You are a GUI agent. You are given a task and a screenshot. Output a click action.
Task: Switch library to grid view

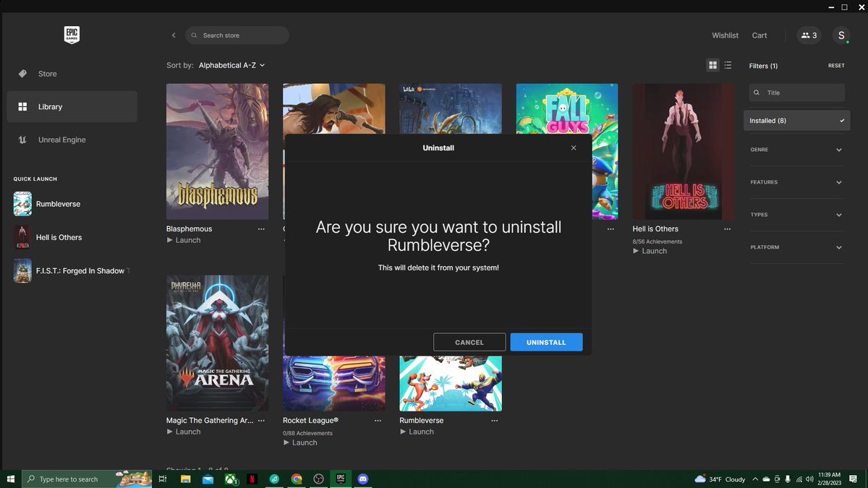tap(712, 65)
